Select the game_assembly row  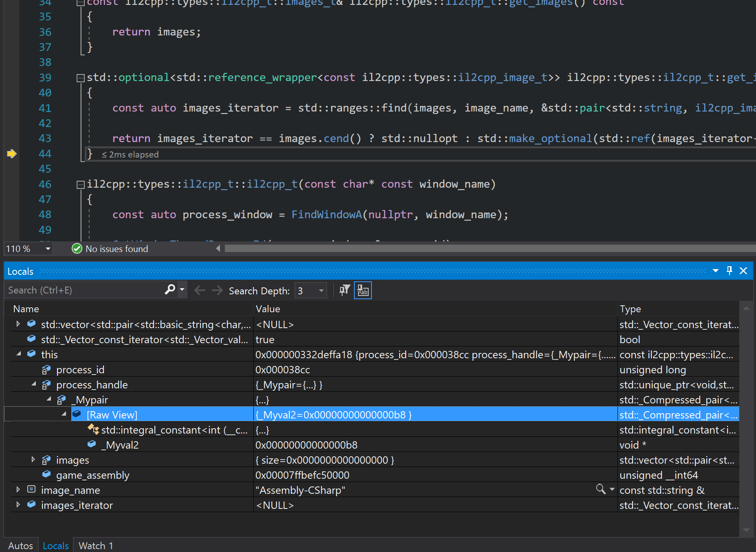pos(375,475)
